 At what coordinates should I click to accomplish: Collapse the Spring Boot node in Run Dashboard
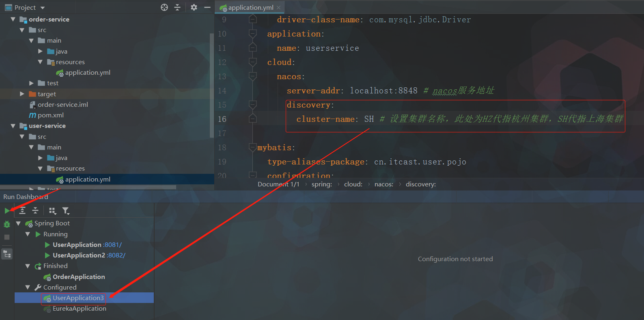pos(18,223)
